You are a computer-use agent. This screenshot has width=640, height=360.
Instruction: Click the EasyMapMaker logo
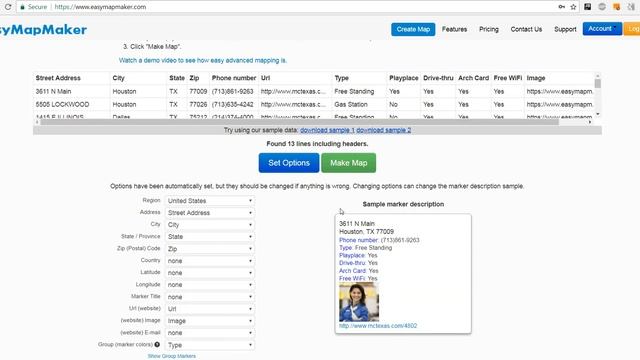click(x=43, y=29)
